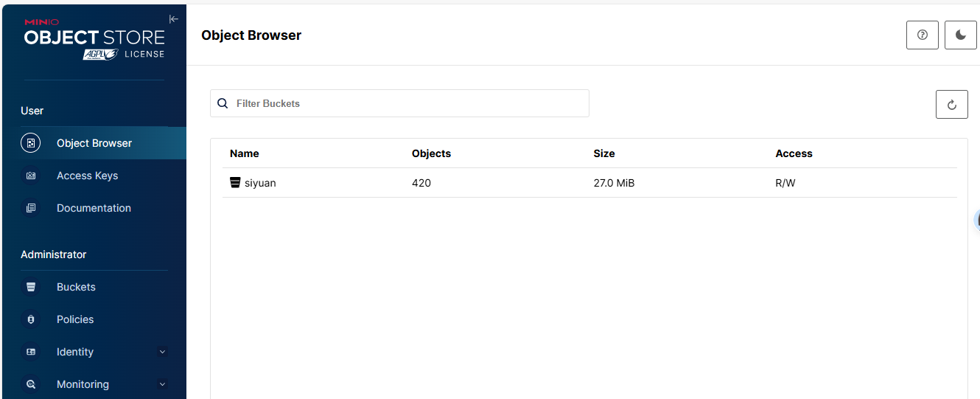Image resolution: width=980 pixels, height=399 pixels.
Task: Click the Monitoring sidebar icon
Action: pos(31,384)
